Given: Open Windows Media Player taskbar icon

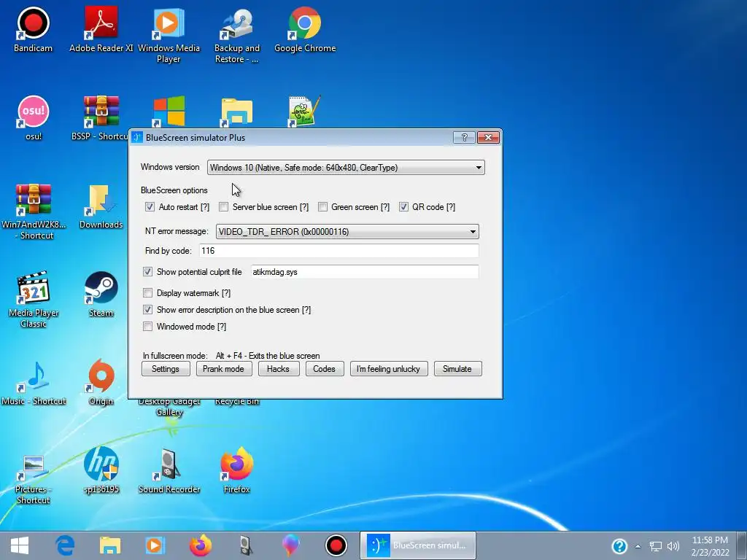Looking at the screenshot, I should click(155, 545).
